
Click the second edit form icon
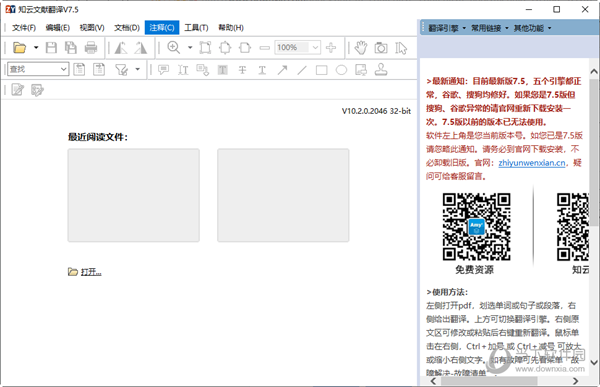[x=37, y=90]
